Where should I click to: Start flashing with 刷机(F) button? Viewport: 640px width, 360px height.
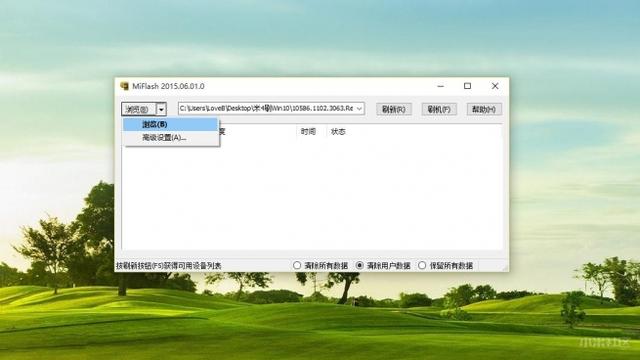[439, 109]
